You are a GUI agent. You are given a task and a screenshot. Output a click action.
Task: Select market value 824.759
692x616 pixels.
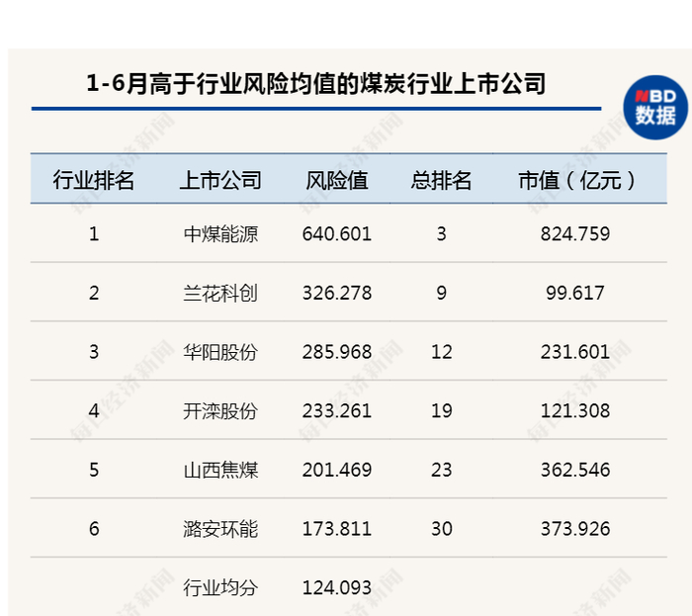[575, 234]
